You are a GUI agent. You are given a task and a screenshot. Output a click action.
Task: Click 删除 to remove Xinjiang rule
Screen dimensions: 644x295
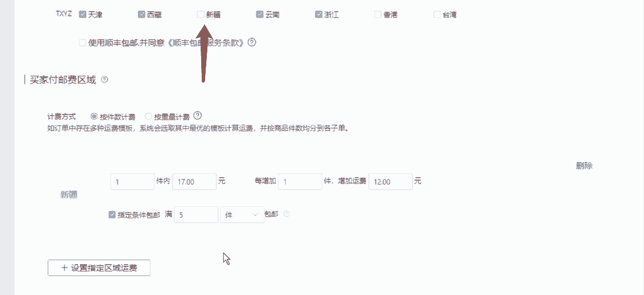[x=584, y=166]
